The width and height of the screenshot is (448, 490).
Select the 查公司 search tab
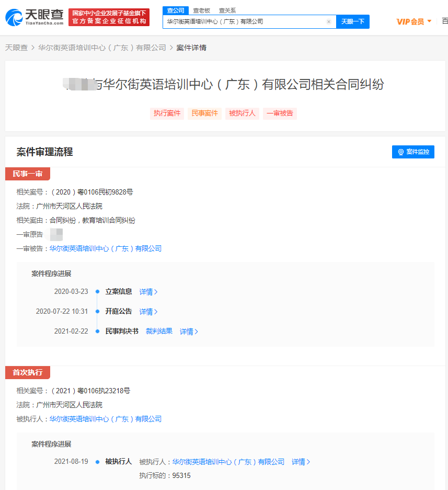(176, 10)
